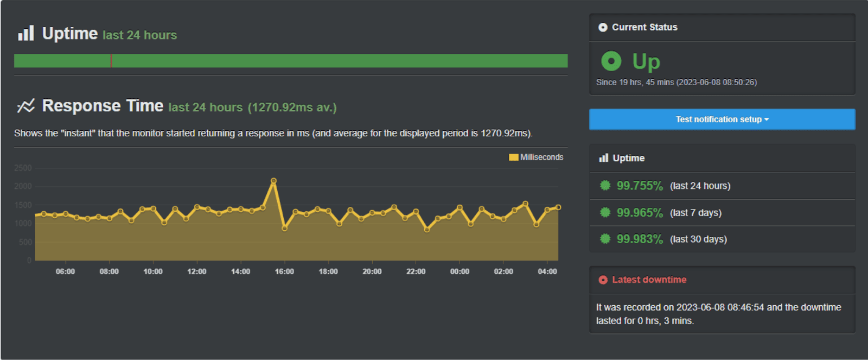Click the green section of the uptime bar
Screen dimensions: 868x360
coord(336,61)
